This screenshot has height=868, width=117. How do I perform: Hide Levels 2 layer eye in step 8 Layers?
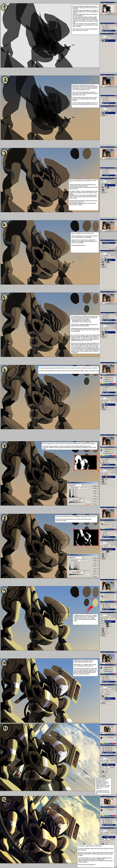pyautogui.click(x=101, y=549)
